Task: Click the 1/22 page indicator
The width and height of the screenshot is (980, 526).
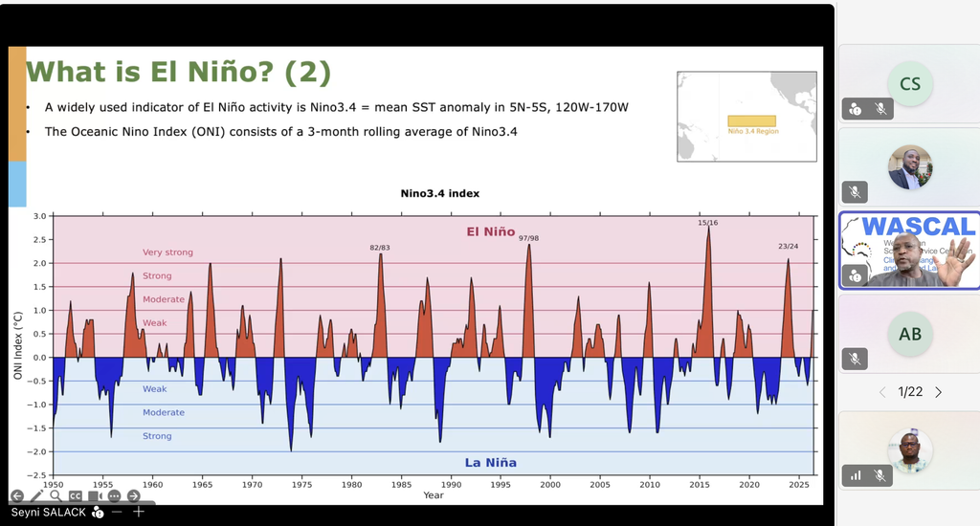Action: (910, 392)
